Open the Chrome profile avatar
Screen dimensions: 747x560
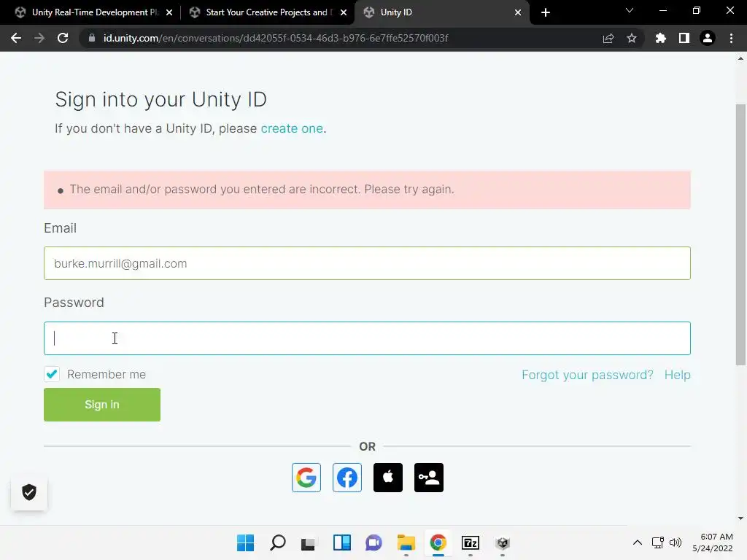coord(708,38)
